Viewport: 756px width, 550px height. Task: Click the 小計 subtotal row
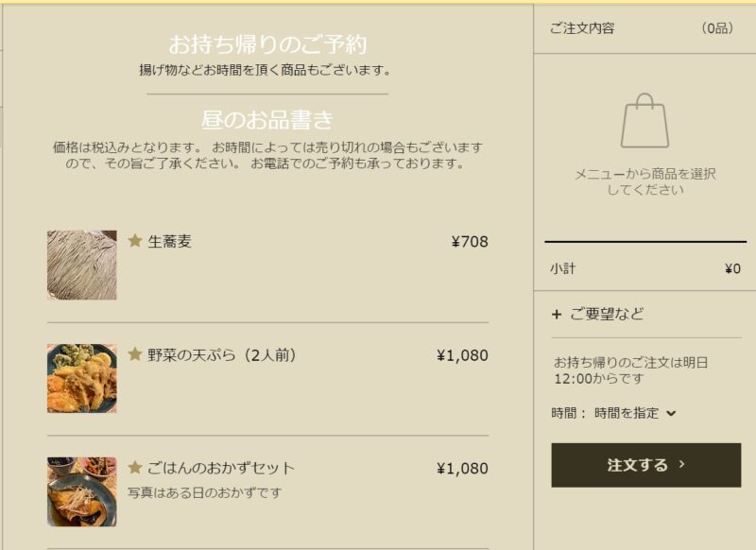tap(645, 268)
